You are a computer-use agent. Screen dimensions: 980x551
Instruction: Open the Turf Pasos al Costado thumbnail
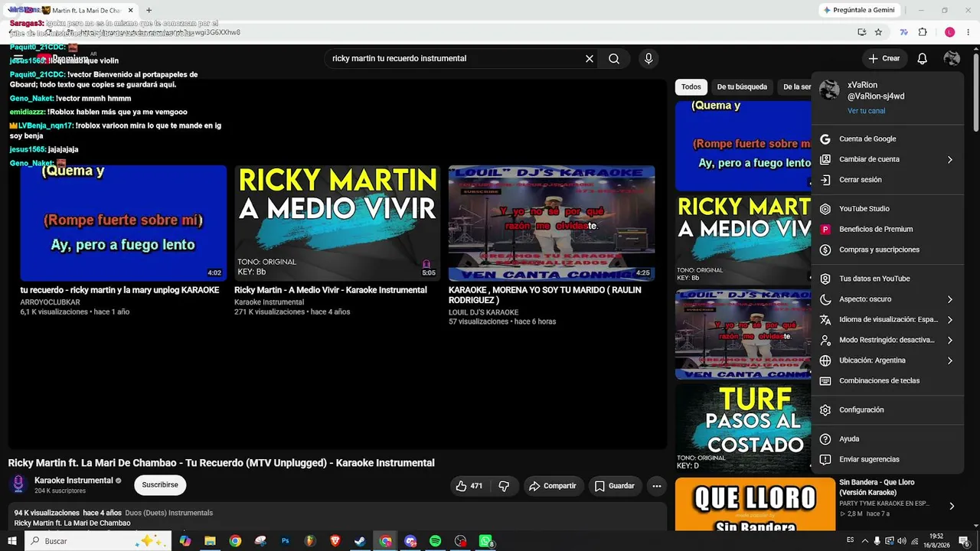click(x=743, y=428)
